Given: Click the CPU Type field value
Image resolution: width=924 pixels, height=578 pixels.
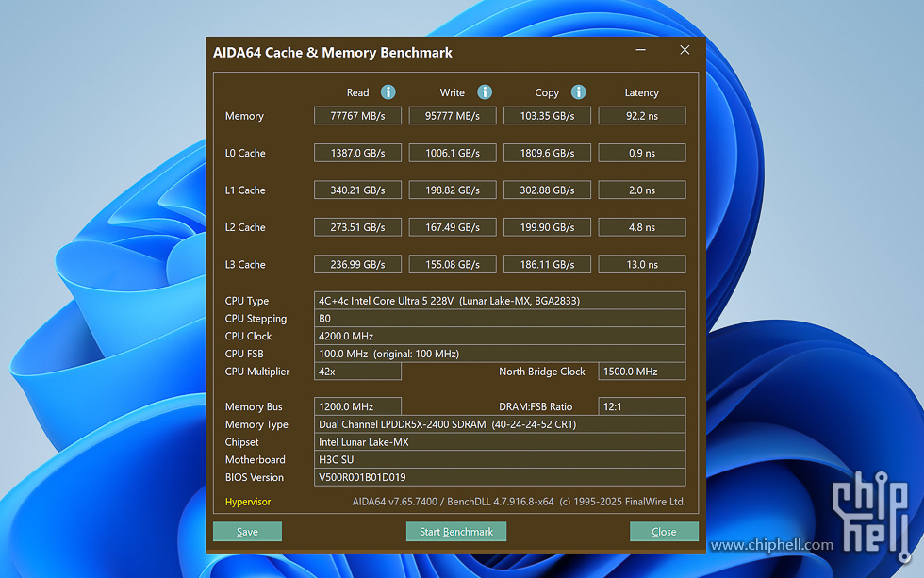Looking at the screenshot, I should (500, 301).
